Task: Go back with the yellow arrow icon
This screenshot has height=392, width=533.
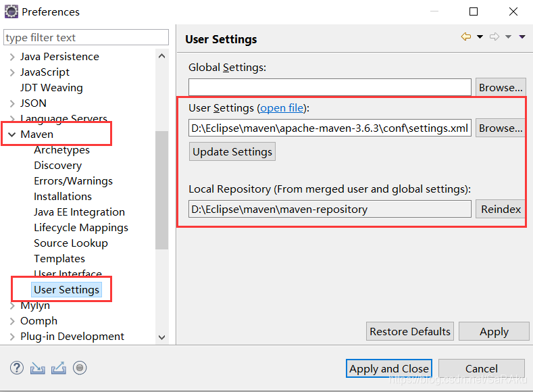Action: pos(466,37)
